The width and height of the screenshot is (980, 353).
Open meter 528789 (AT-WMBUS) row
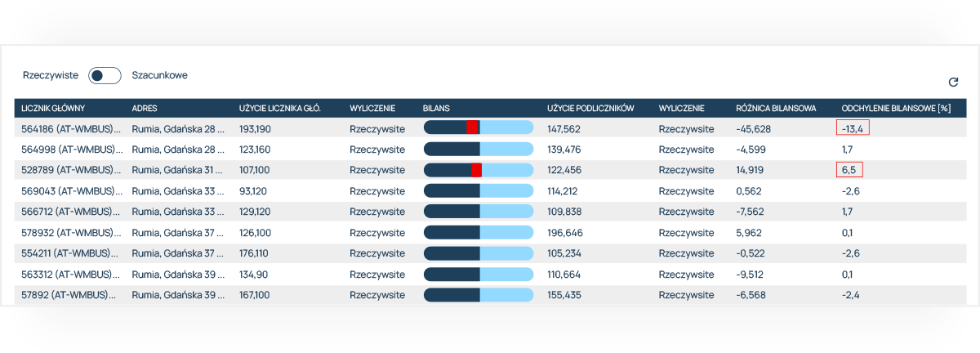point(70,170)
